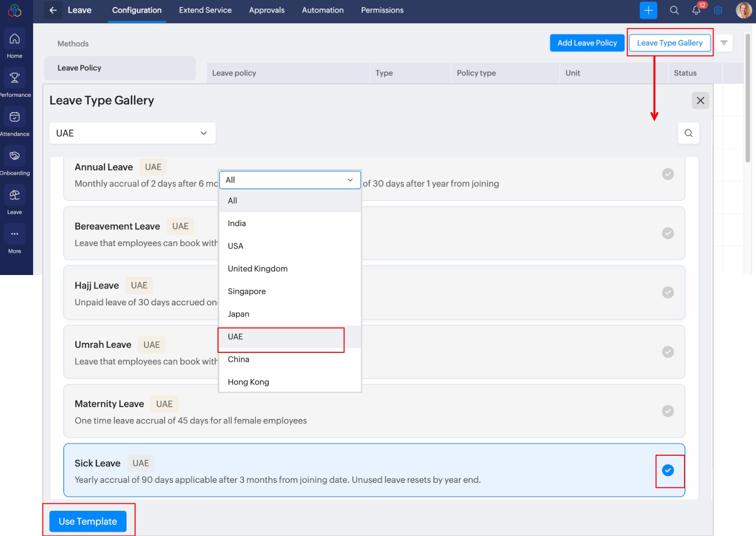Open the Home sidebar icon

[x=15, y=39]
